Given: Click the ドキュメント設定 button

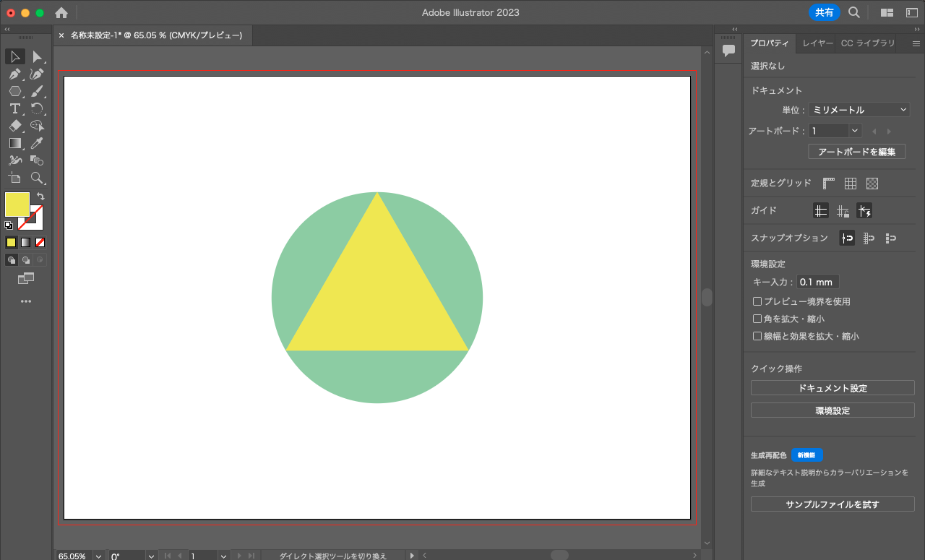Looking at the screenshot, I should [832, 388].
